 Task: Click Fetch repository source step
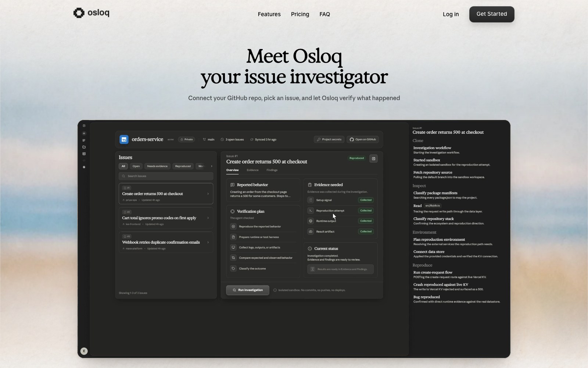pyautogui.click(x=449, y=174)
